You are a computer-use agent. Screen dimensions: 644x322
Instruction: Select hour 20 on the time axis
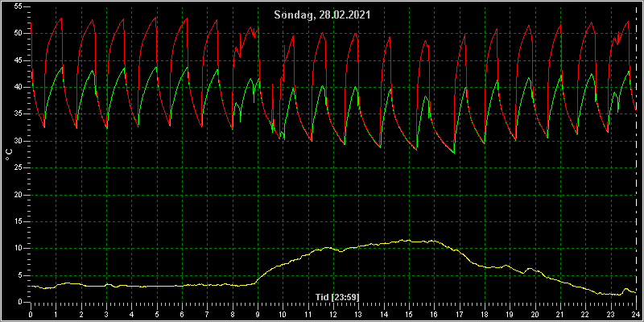click(535, 315)
